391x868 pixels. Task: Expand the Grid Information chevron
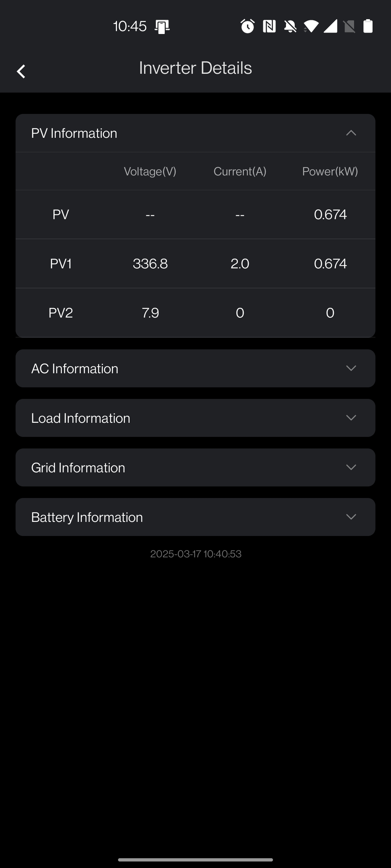[x=351, y=467]
